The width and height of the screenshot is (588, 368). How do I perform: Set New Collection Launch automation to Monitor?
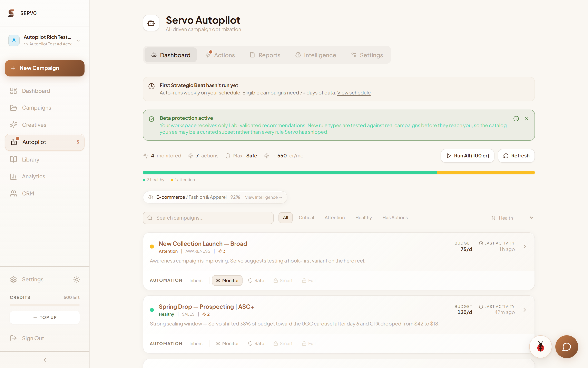pos(227,280)
